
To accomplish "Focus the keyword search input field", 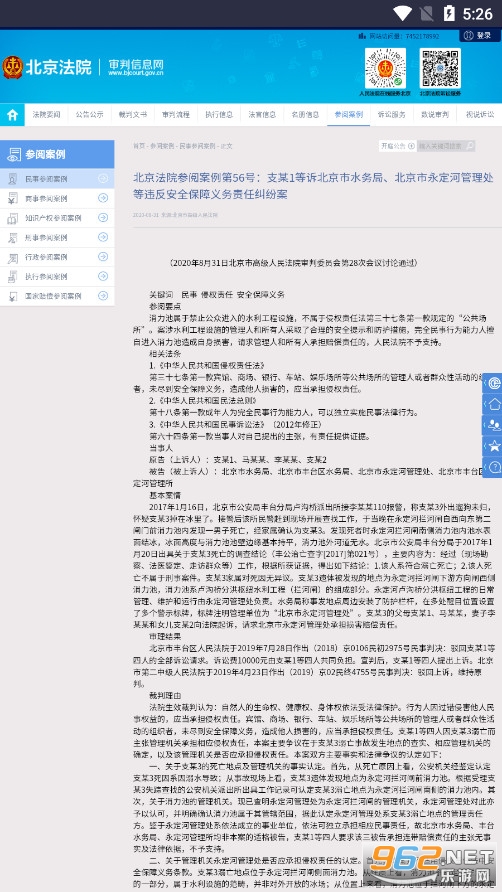I will [441, 146].
